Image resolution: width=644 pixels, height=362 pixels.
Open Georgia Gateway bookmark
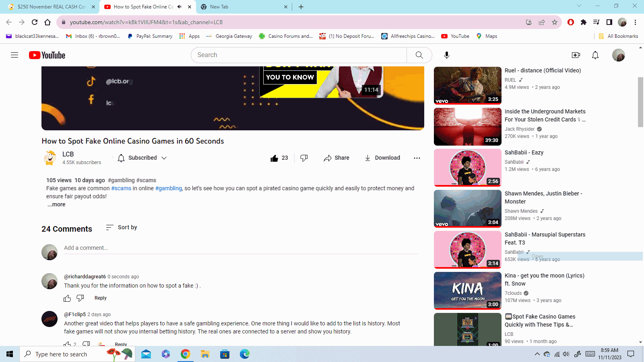tap(229, 36)
